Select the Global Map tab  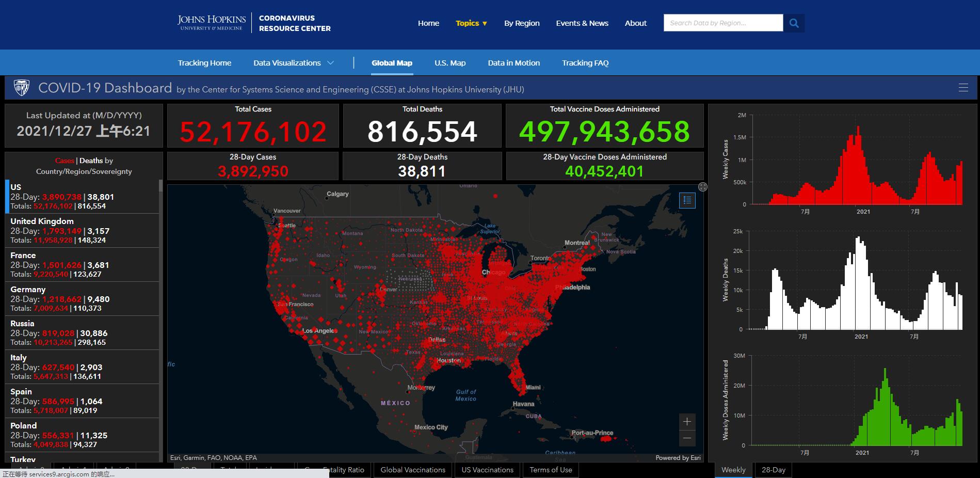tap(392, 63)
